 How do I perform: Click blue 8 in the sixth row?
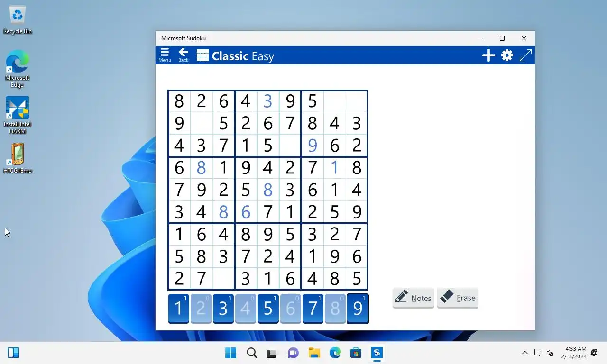click(223, 212)
